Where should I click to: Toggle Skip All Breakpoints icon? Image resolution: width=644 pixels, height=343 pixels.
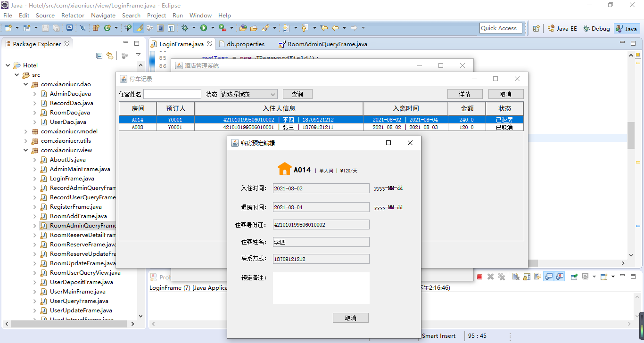(83, 28)
